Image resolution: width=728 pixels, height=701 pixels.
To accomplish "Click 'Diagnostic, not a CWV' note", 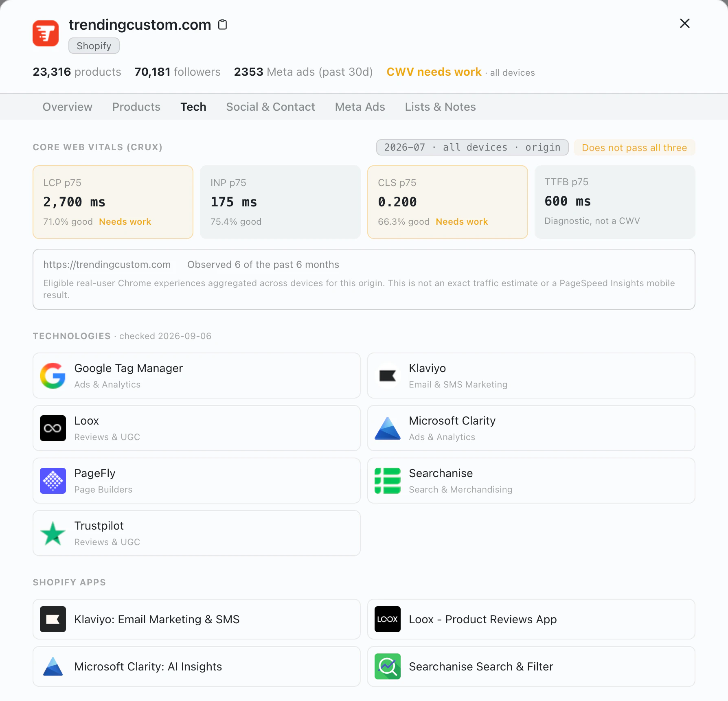I will pos(592,221).
